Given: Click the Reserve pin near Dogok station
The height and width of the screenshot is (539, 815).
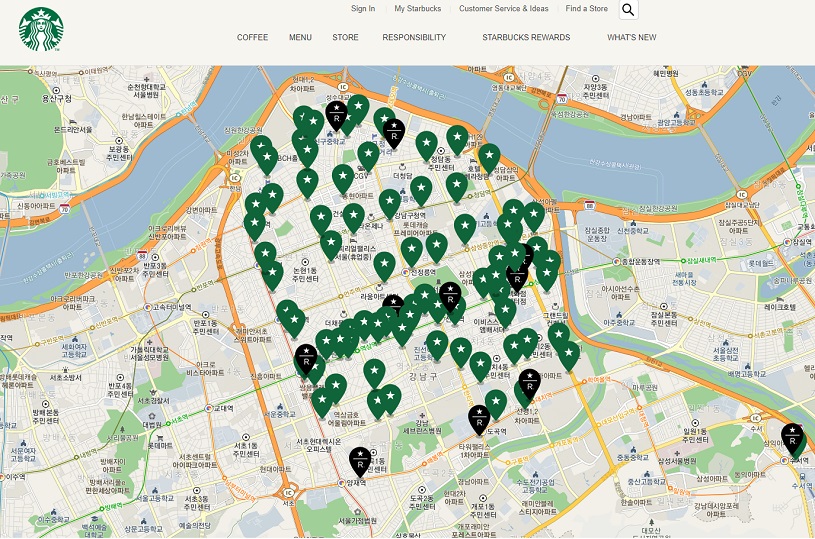Looking at the screenshot, I should pos(479,419).
